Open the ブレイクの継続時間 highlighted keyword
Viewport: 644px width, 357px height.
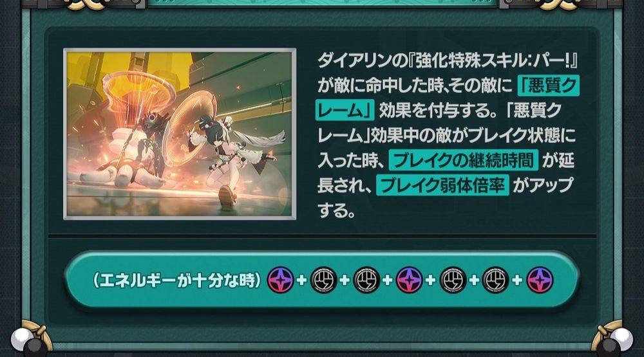point(463,160)
